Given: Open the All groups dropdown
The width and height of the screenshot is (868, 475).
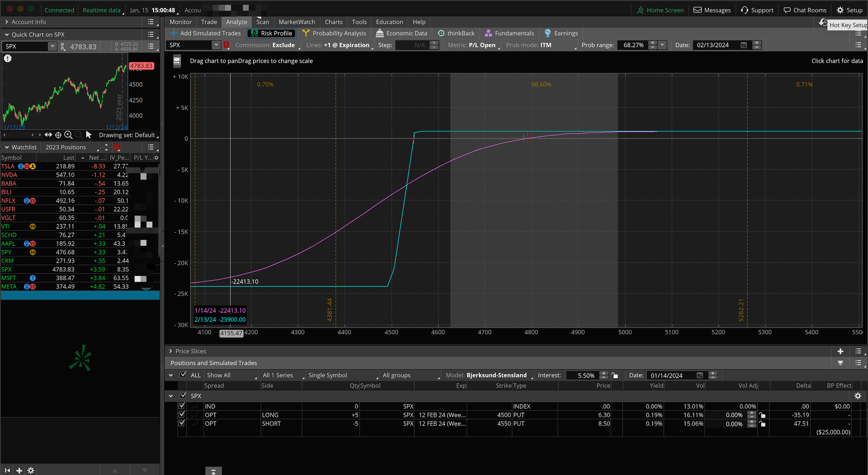Looking at the screenshot, I should pyautogui.click(x=411, y=375).
